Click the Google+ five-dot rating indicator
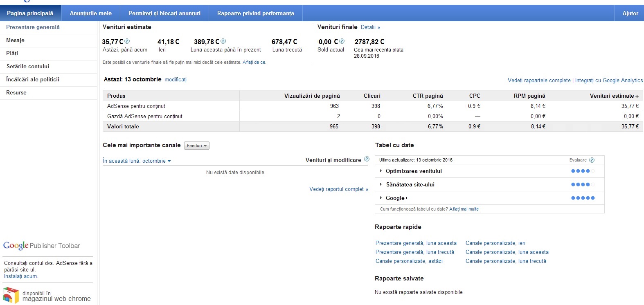The image size is (644, 305). pyautogui.click(x=583, y=198)
